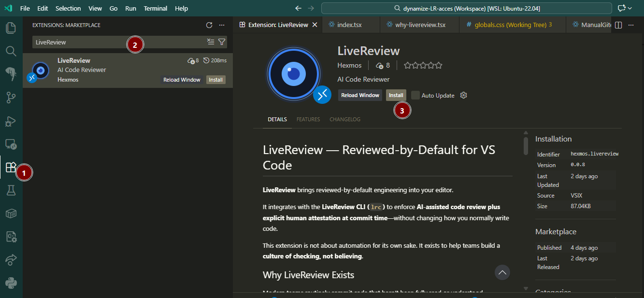Click the hexmos.livereview identifier text
This screenshot has height=298, width=644.
(x=595, y=154)
